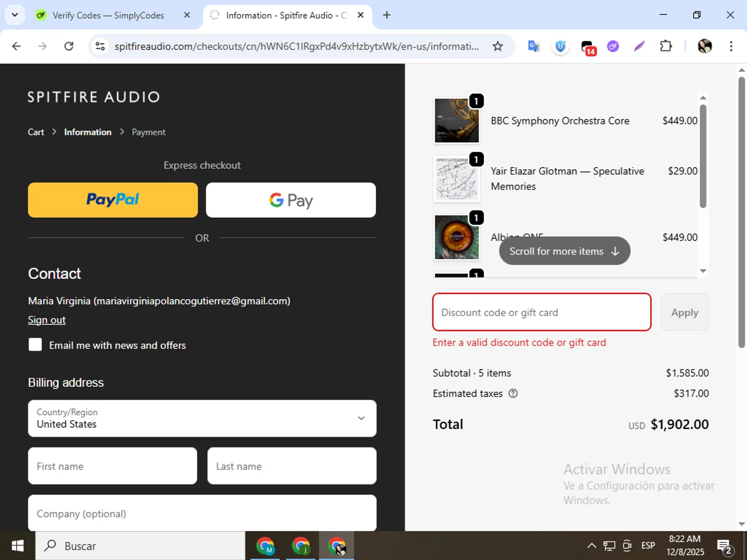
Task: Open the Country/Region dropdown
Action: (202, 418)
